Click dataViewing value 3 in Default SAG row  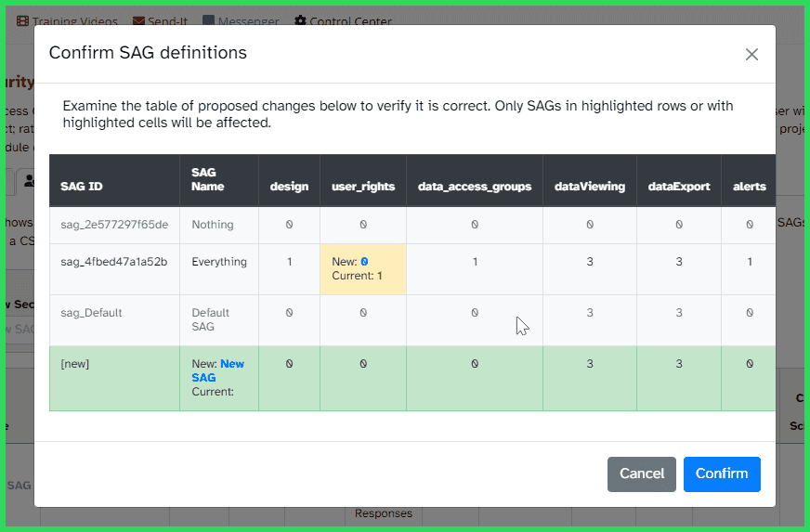[590, 313]
